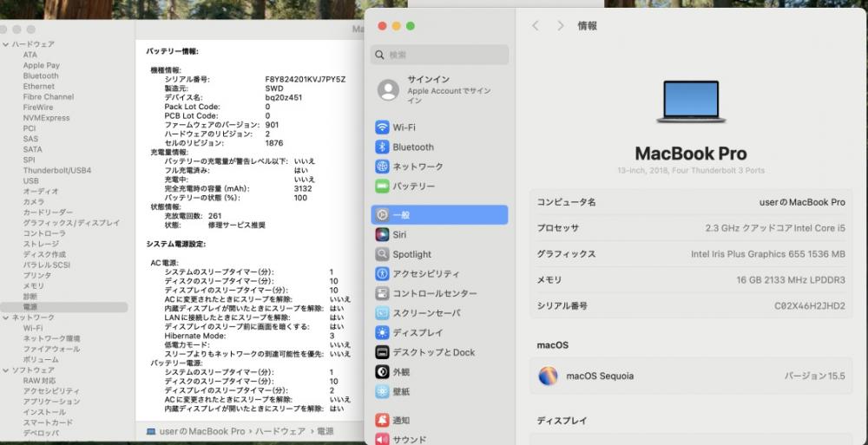
Task: Select インストール in the software list
Action: click(44, 412)
